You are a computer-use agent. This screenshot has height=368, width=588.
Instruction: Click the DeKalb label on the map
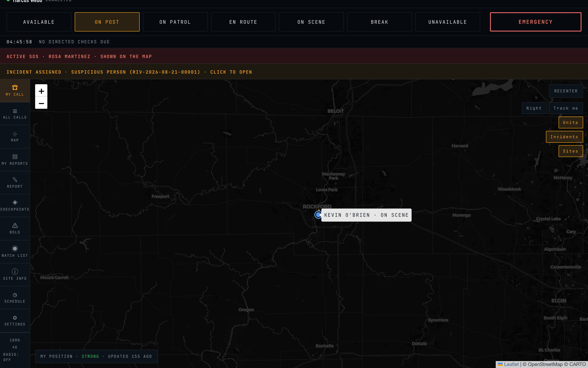coord(419,344)
